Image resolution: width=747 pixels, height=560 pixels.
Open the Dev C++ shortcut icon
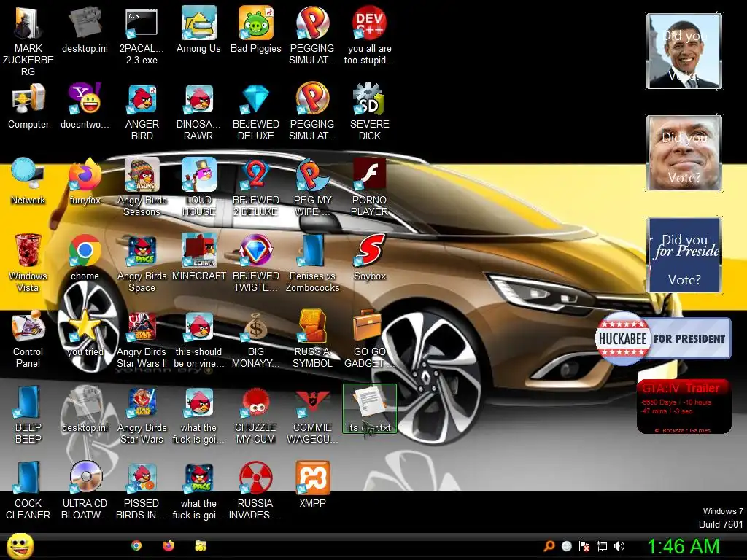point(370,23)
